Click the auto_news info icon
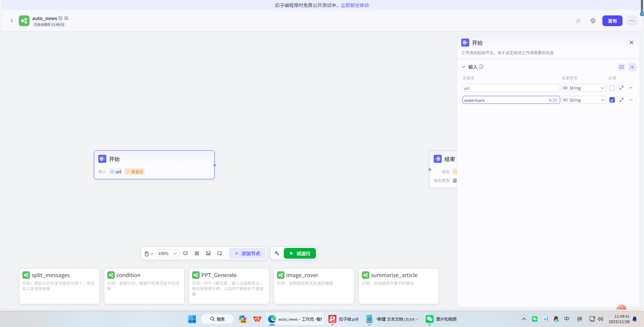The width and height of the screenshot is (644, 327). 60,18
